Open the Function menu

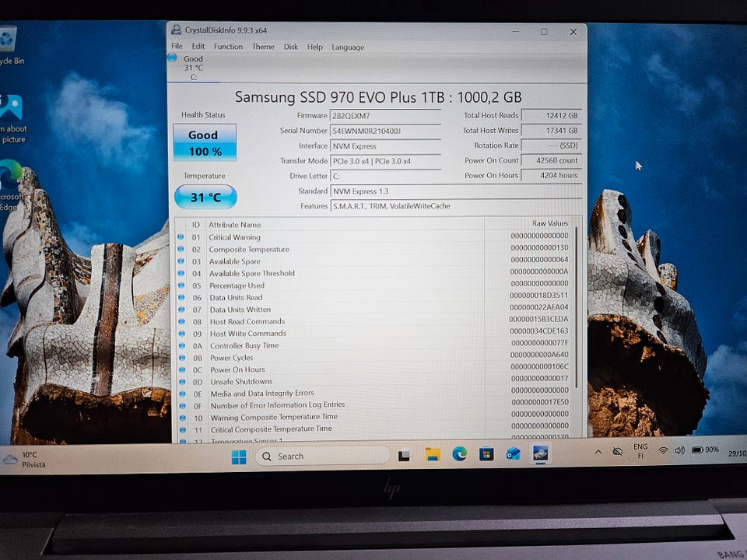(228, 47)
